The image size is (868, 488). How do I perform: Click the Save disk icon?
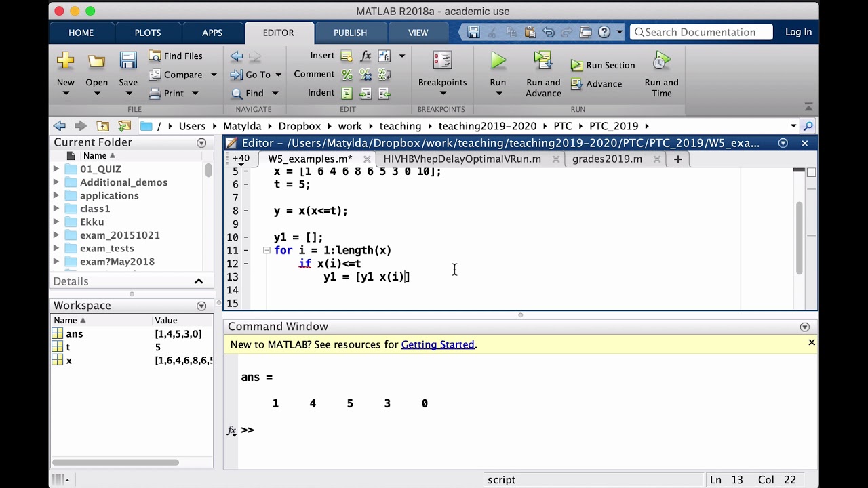(x=128, y=60)
